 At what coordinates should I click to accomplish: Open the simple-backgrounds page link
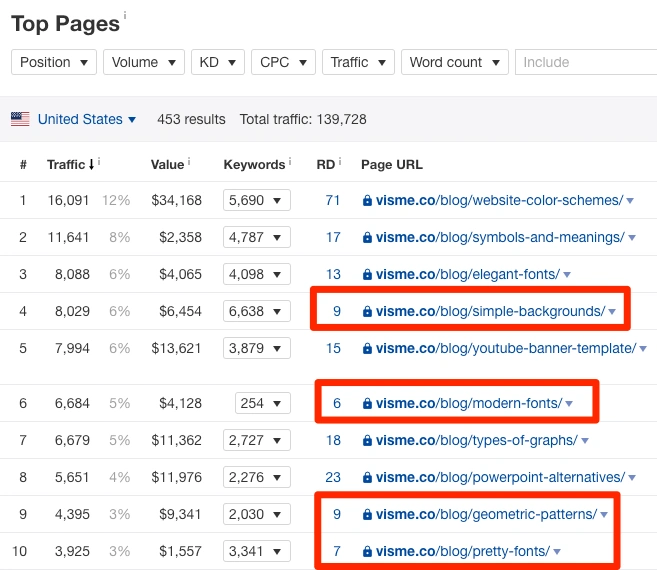pyautogui.click(x=491, y=311)
